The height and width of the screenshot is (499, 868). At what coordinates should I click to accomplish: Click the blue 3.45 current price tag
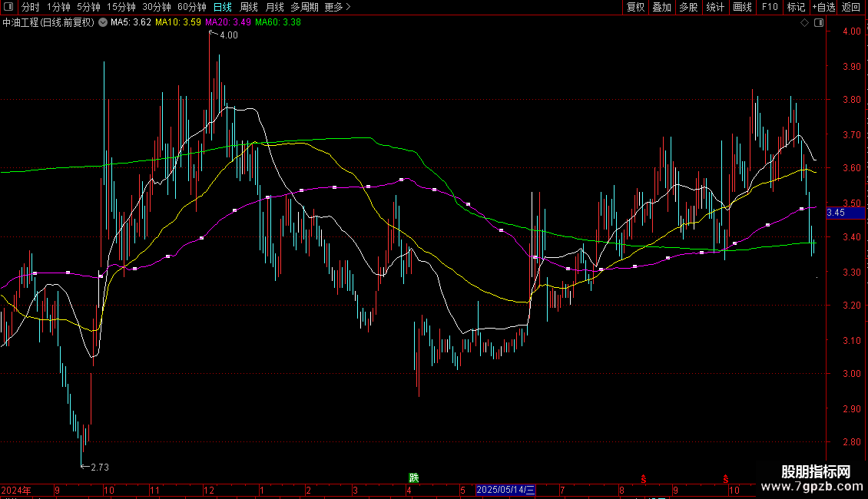pos(845,213)
